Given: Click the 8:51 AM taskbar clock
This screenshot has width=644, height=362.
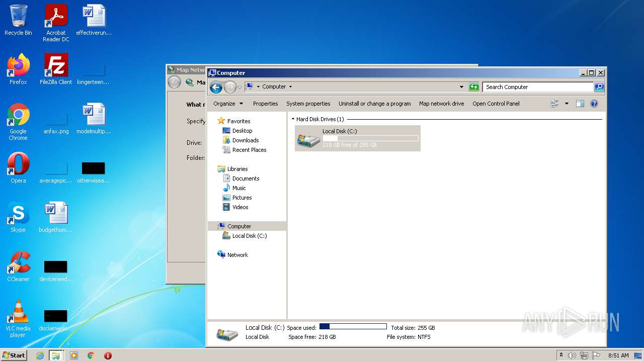Looking at the screenshot, I should point(618,355).
